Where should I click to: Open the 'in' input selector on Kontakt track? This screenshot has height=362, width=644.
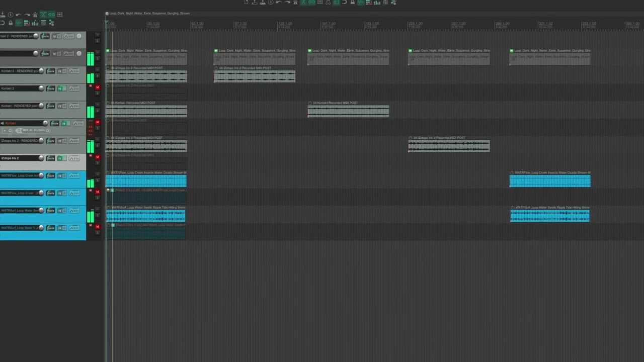pos(7,130)
